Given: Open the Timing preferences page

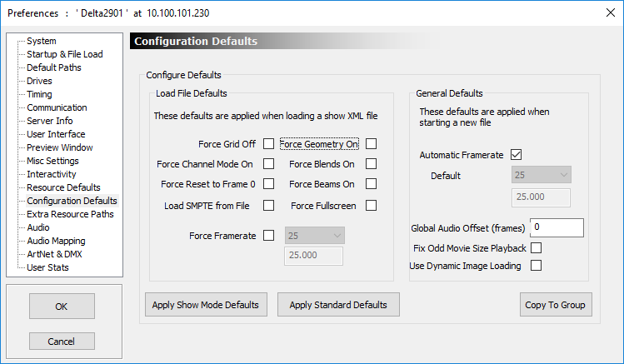Looking at the screenshot, I should [x=39, y=94].
